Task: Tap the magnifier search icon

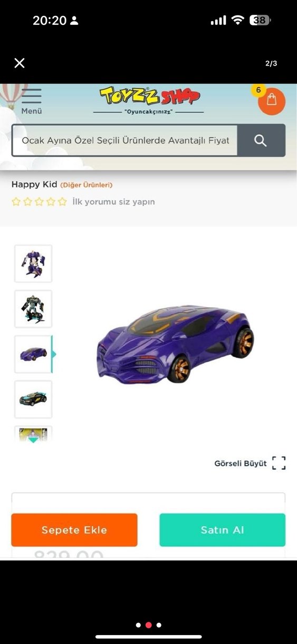Action: click(x=261, y=141)
